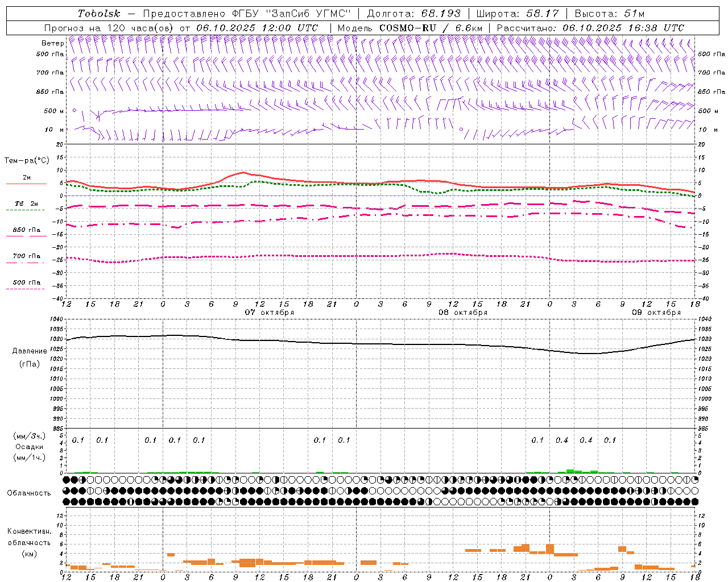Click the "Долгота: 68.193" longitude value
The width and height of the screenshot is (728, 582).
[x=414, y=14]
